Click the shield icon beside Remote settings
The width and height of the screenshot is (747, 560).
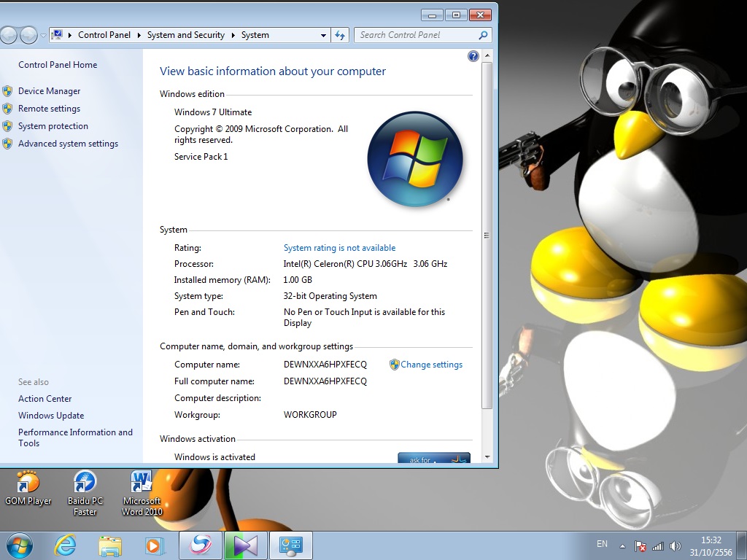point(7,109)
